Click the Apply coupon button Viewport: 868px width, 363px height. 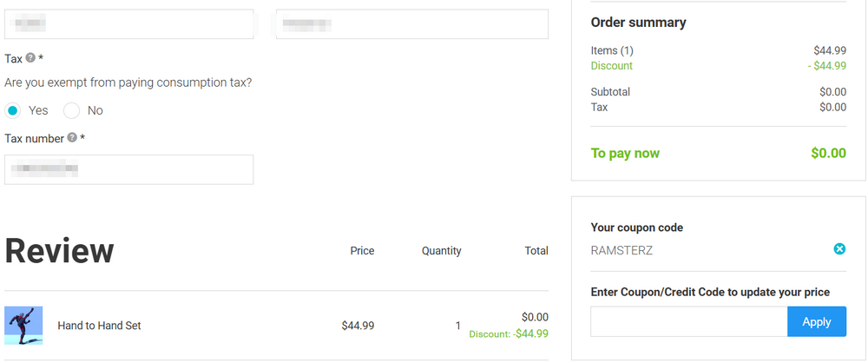[816, 321]
